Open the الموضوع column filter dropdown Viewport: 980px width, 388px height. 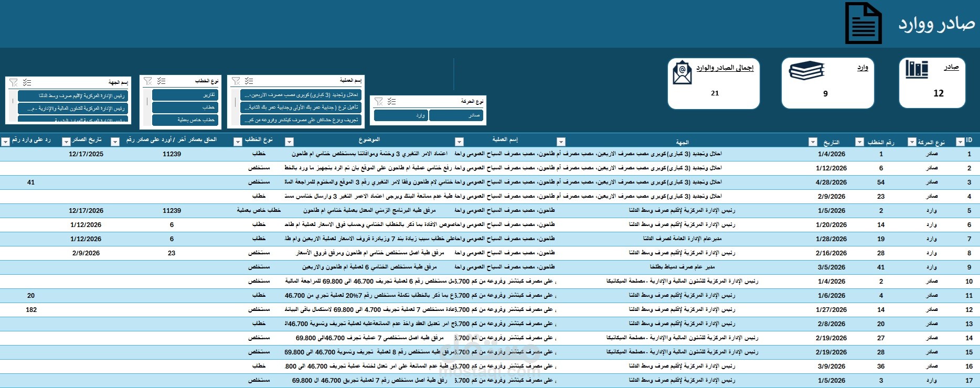pos(289,142)
